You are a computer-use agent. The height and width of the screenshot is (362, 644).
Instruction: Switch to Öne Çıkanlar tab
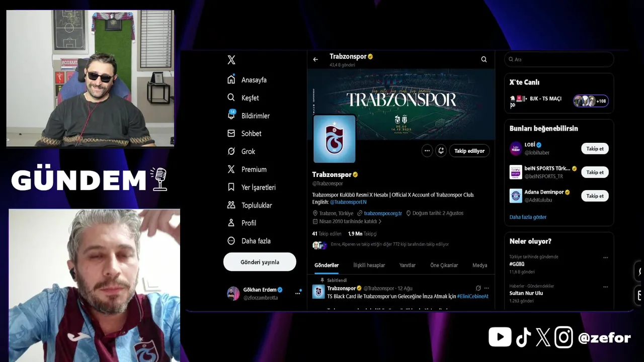(x=444, y=265)
